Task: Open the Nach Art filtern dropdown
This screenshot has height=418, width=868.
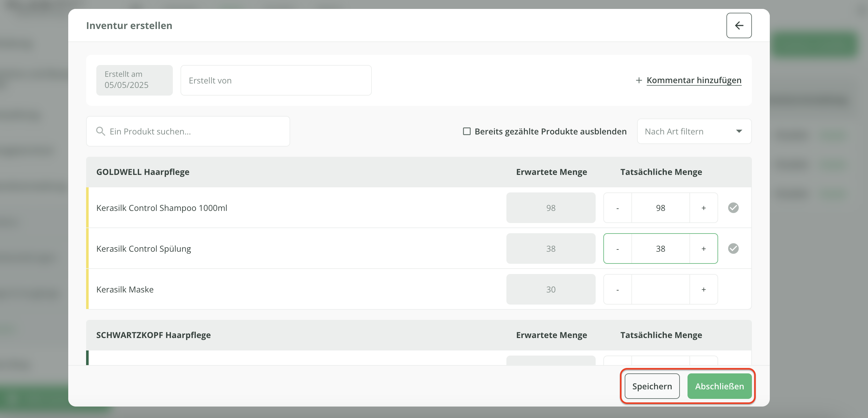Action: pyautogui.click(x=688, y=131)
